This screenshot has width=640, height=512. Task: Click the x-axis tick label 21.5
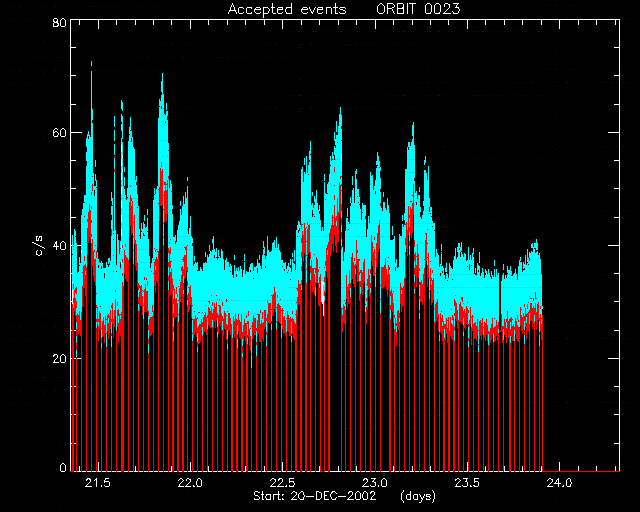(x=98, y=483)
